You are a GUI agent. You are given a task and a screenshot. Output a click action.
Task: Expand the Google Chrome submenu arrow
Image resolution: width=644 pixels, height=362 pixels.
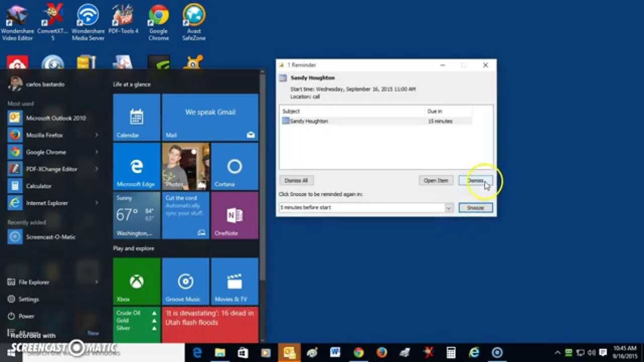click(x=97, y=152)
